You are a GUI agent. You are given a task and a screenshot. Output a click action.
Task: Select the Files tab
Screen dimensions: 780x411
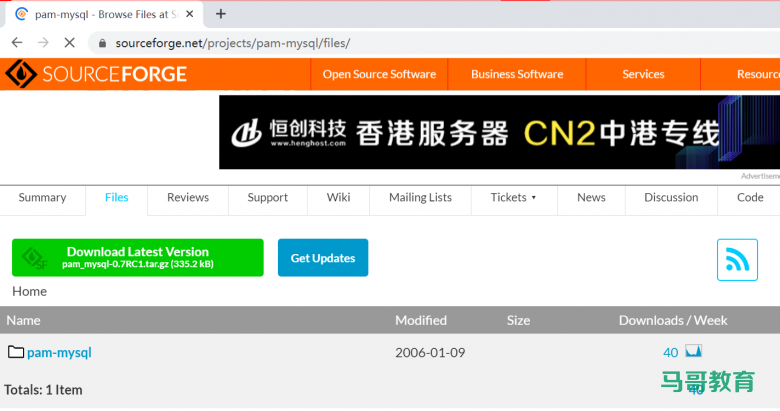tap(116, 198)
